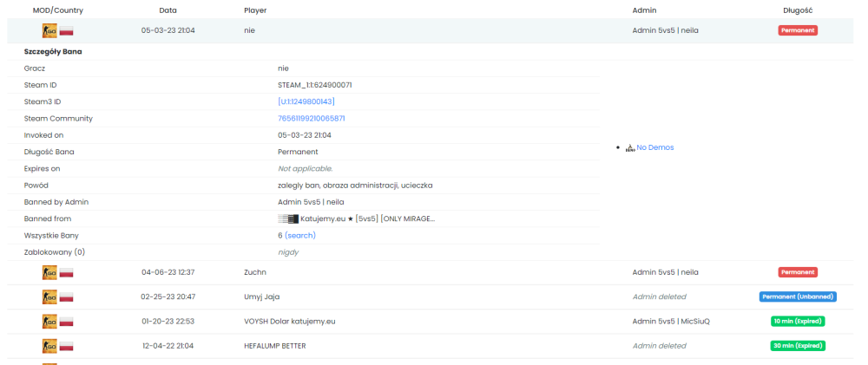Click the Długość column header

[x=798, y=10]
